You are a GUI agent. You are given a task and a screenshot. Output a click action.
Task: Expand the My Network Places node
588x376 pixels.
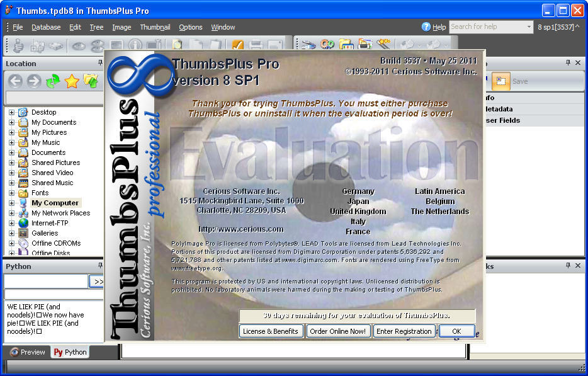(11, 213)
